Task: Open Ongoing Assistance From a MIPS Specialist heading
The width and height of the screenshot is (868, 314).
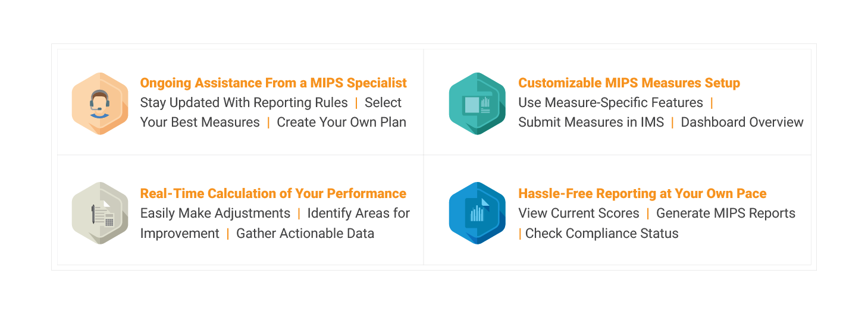Action: coord(274,83)
